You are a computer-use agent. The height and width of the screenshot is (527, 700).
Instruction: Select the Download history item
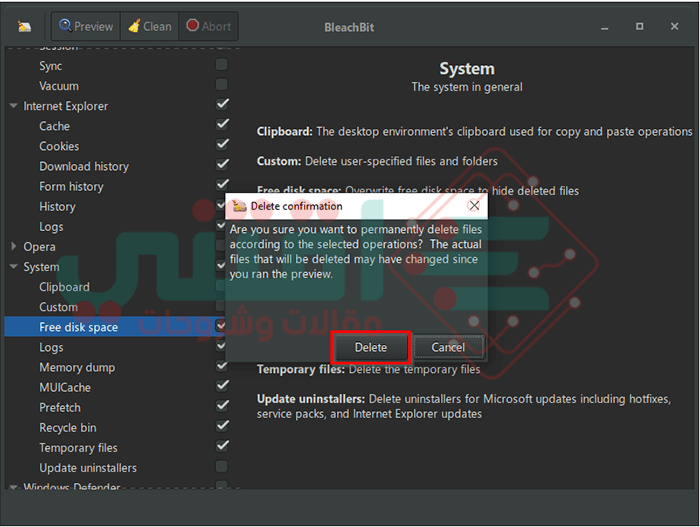click(84, 166)
